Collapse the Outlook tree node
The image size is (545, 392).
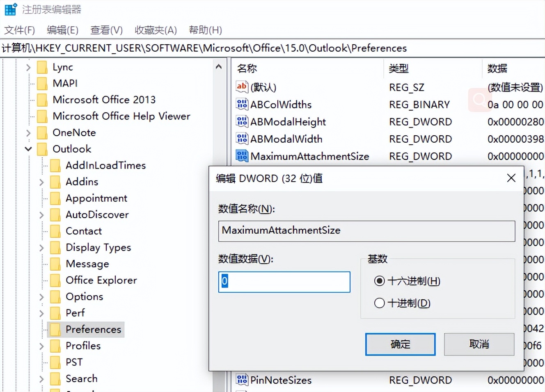pyautogui.click(x=27, y=149)
